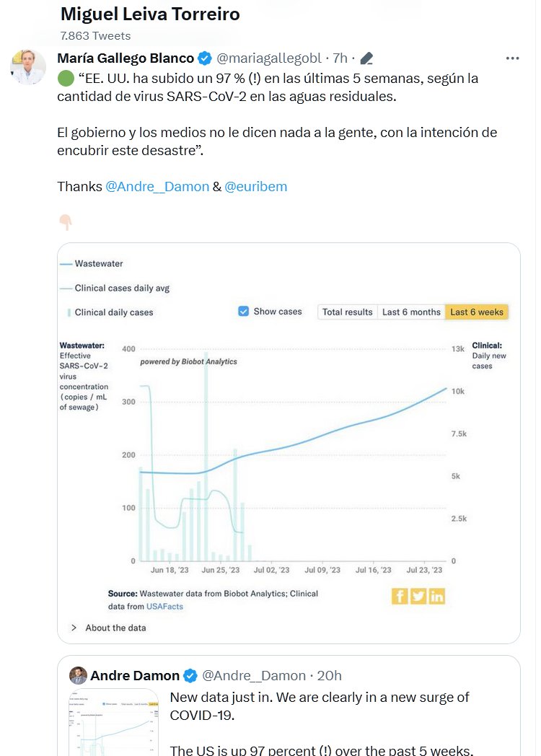The image size is (541, 756).
Task: Click the edited pencil icon beside 7h
Action: click(366, 58)
